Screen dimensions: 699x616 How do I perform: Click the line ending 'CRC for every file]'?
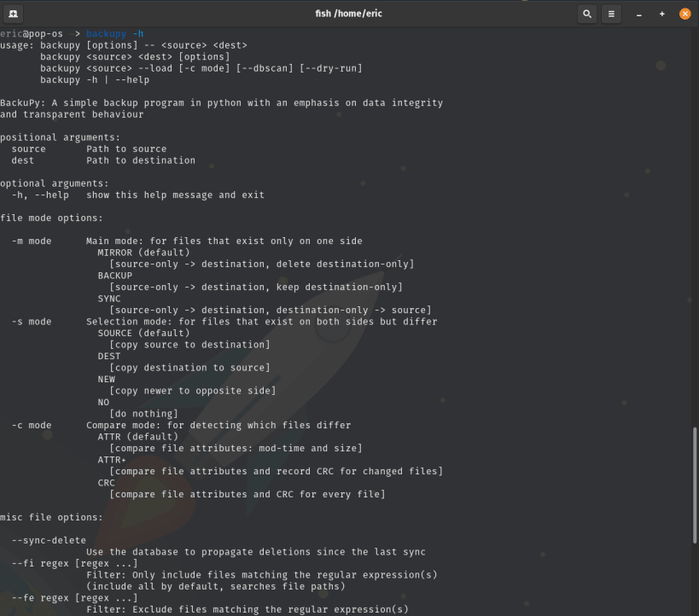click(x=248, y=495)
